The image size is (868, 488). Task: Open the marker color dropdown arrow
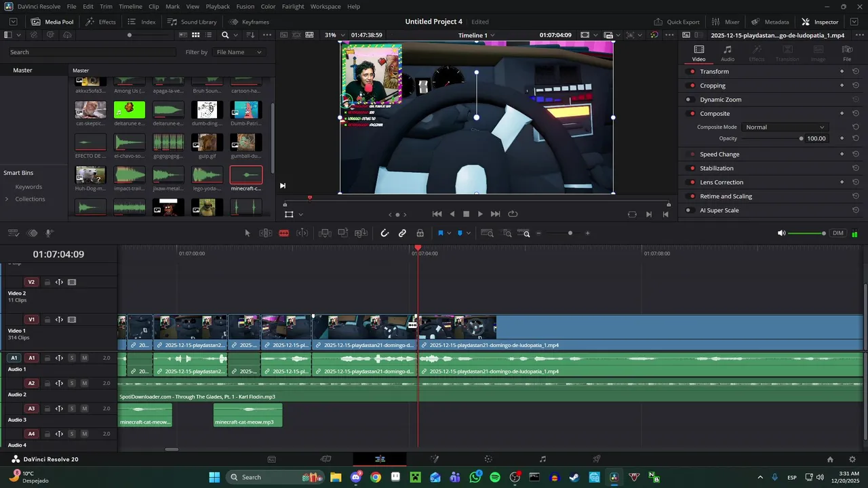(x=468, y=234)
